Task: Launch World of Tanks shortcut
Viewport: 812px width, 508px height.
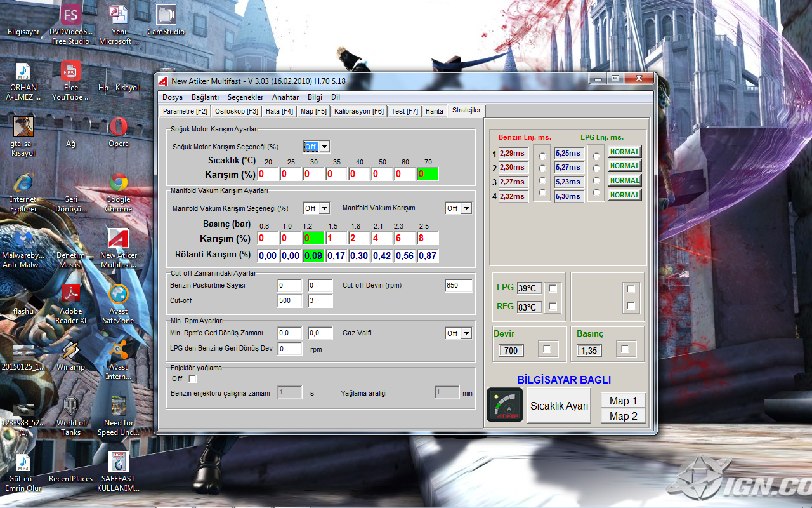Action: coord(70,416)
